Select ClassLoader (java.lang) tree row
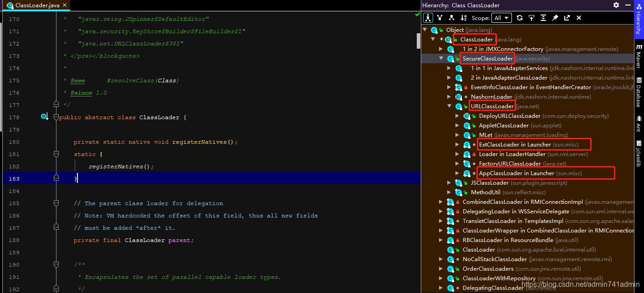 528,39
